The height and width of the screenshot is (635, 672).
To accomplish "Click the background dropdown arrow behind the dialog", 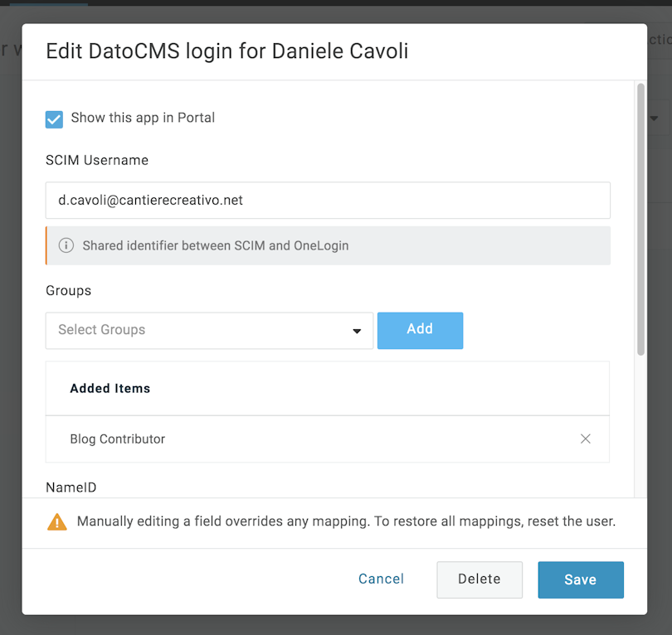I will tap(654, 119).
